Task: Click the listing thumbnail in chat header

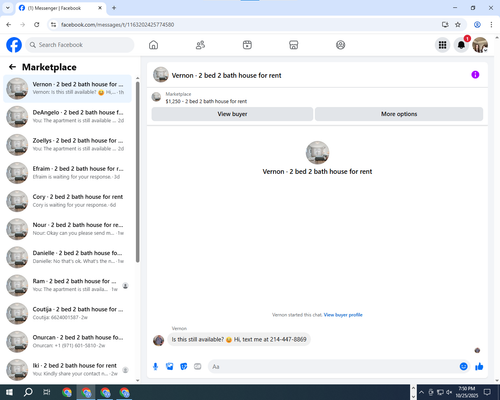Action: tap(161, 75)
